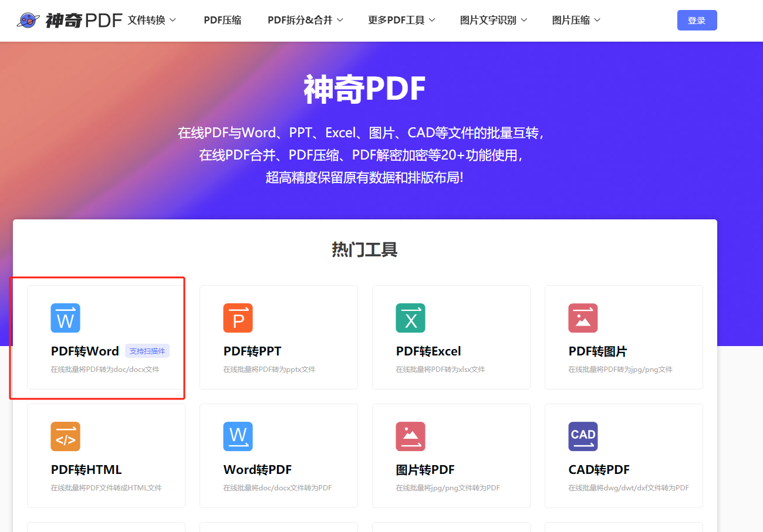Click the 支持扫描件 badge on PDF转Word

[x=147, y=351]
